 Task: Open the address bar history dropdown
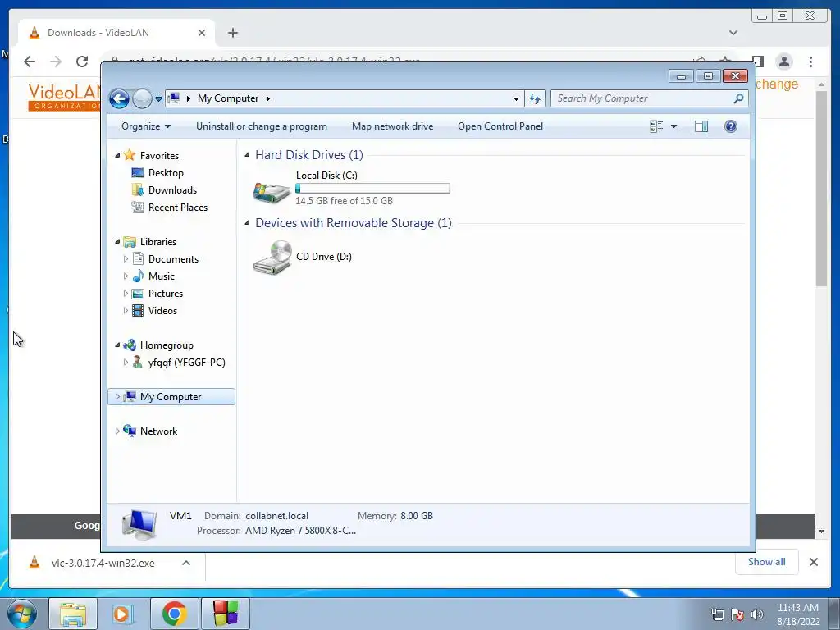click(516, 98)
